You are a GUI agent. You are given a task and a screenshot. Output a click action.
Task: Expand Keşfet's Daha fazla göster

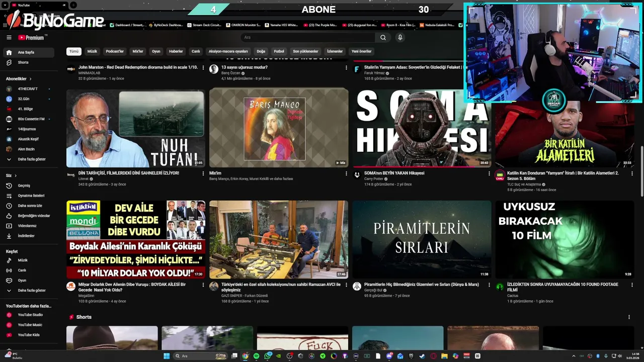click(29, 291)
